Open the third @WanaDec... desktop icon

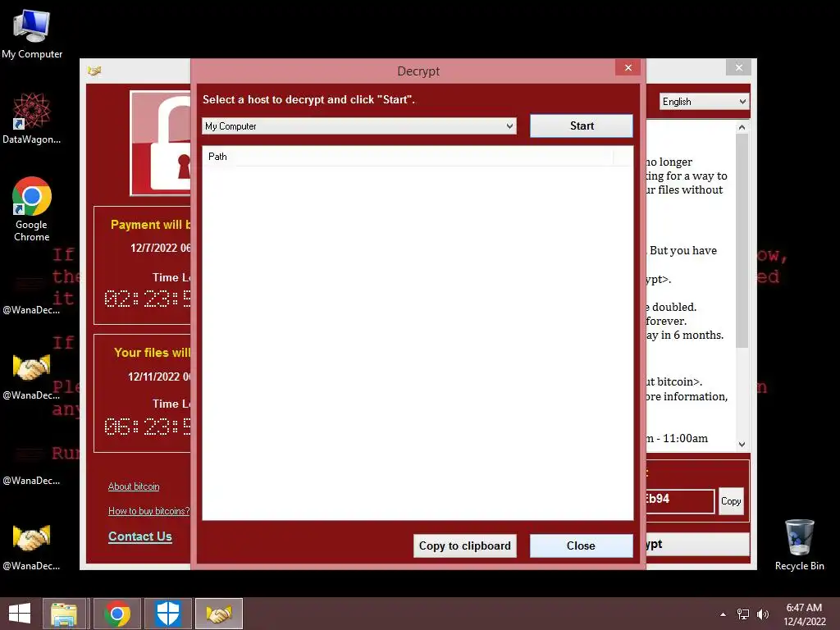32,464
